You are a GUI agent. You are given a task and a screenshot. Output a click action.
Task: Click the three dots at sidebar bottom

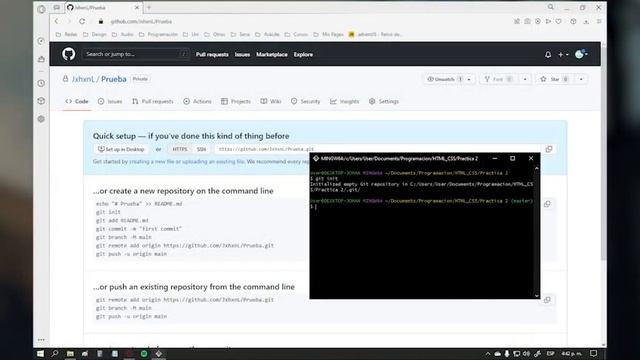coord(41,340)
